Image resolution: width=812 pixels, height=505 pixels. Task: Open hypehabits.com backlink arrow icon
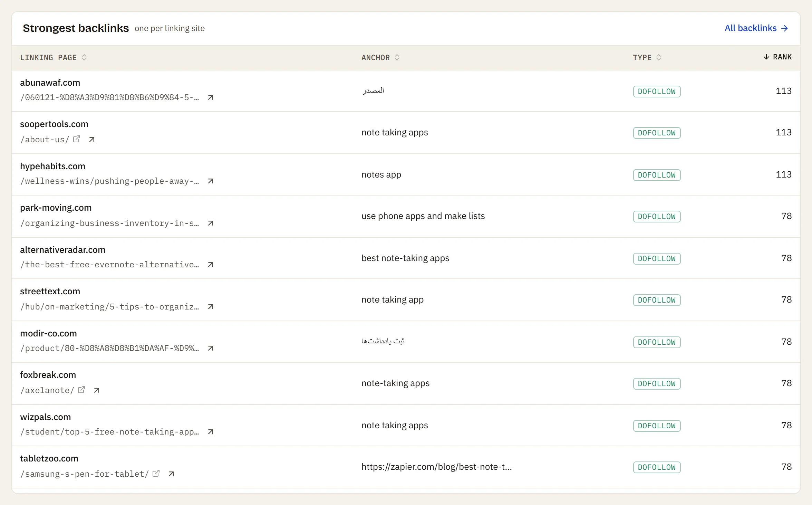point(211,181)
